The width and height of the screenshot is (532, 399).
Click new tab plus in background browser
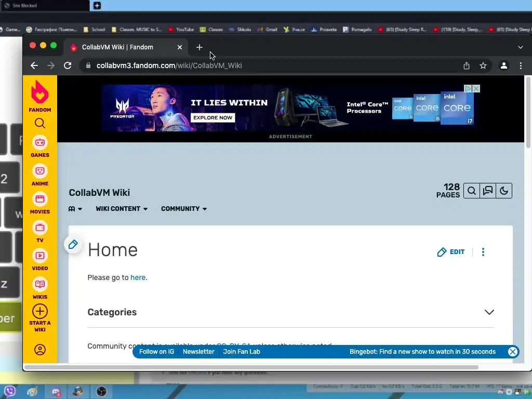[x=97, y=5]
